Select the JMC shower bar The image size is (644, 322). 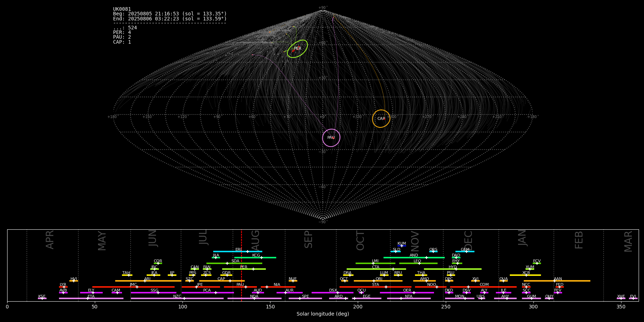pos(133,287)
